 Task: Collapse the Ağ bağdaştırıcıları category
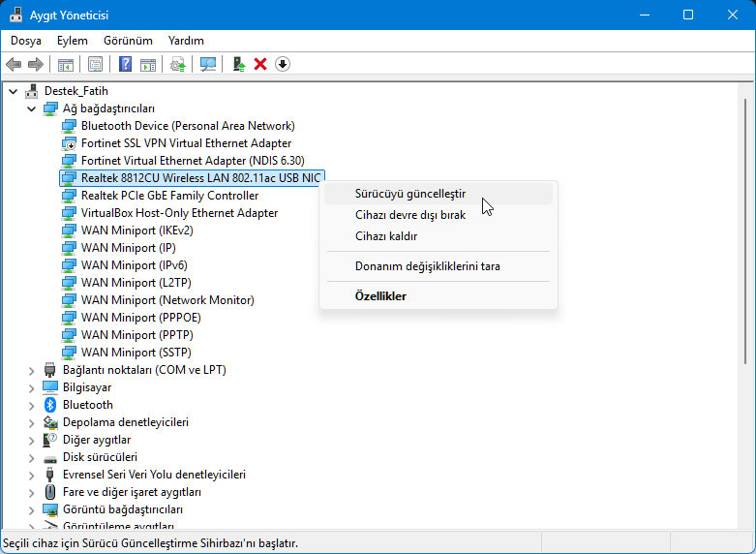pos(32,108)
